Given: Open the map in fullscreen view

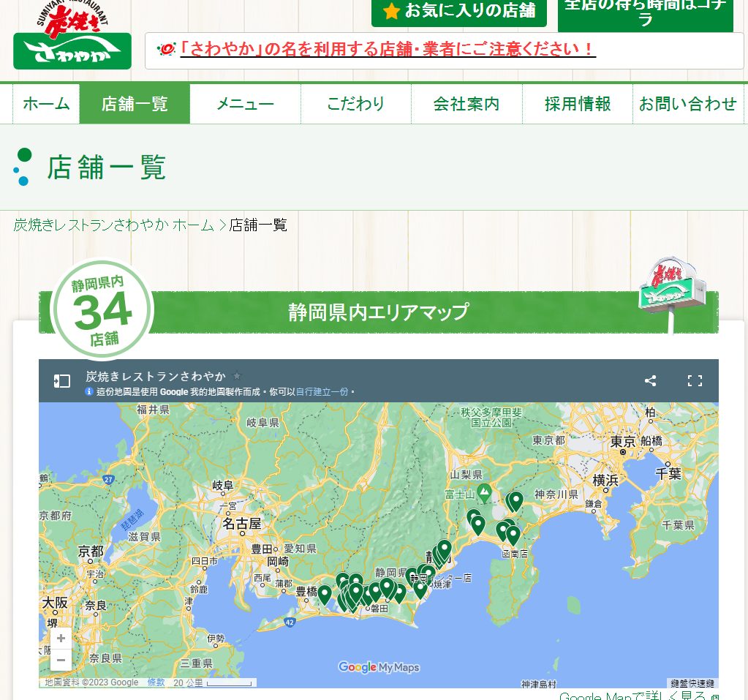Looking at the screenshot, I should pos(695,380).
